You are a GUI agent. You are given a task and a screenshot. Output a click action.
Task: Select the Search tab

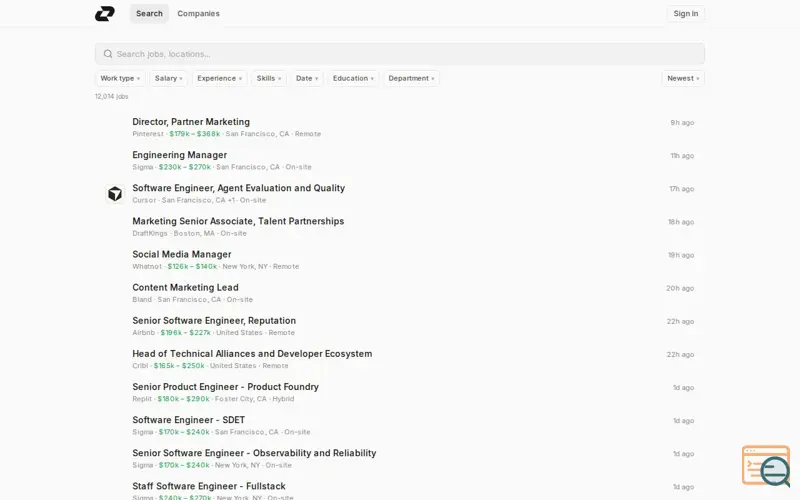[x=149, y=14]
